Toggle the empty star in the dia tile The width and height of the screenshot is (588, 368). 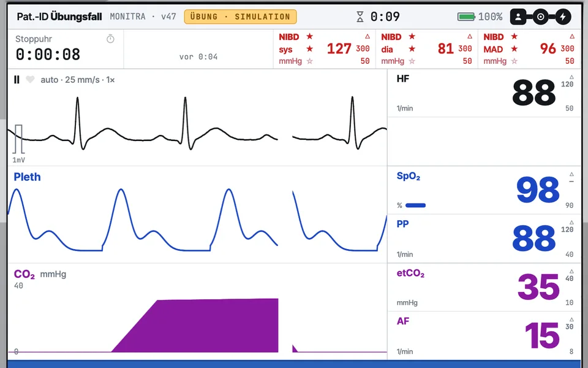click(x=412, y=61)
